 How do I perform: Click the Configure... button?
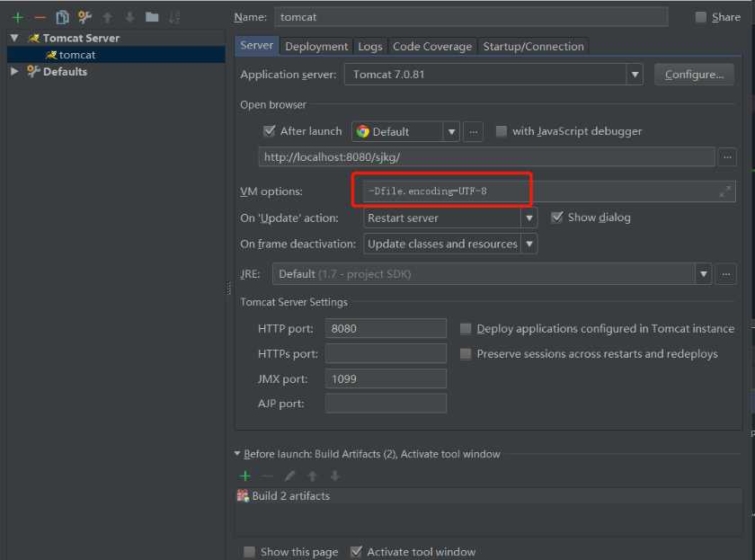click(694, 75)
